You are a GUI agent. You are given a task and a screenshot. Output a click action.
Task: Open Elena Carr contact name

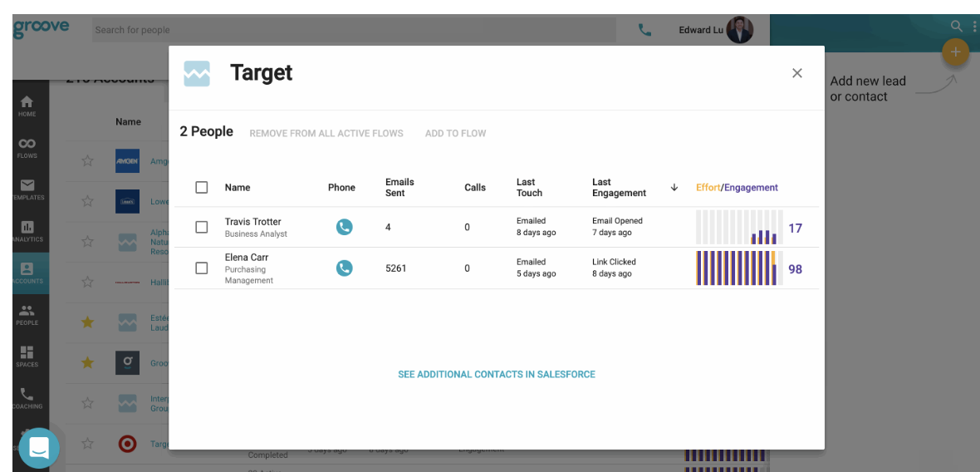247,258
